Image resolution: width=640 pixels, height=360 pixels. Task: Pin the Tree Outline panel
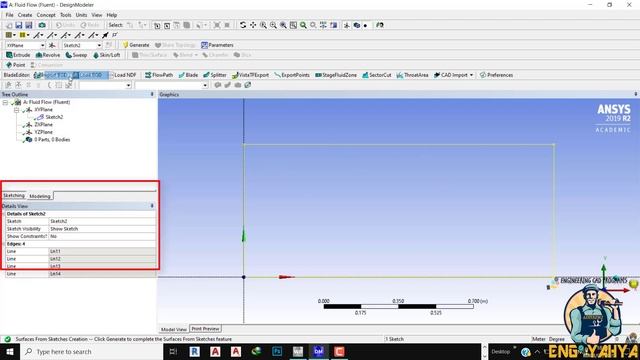point(152,94)
